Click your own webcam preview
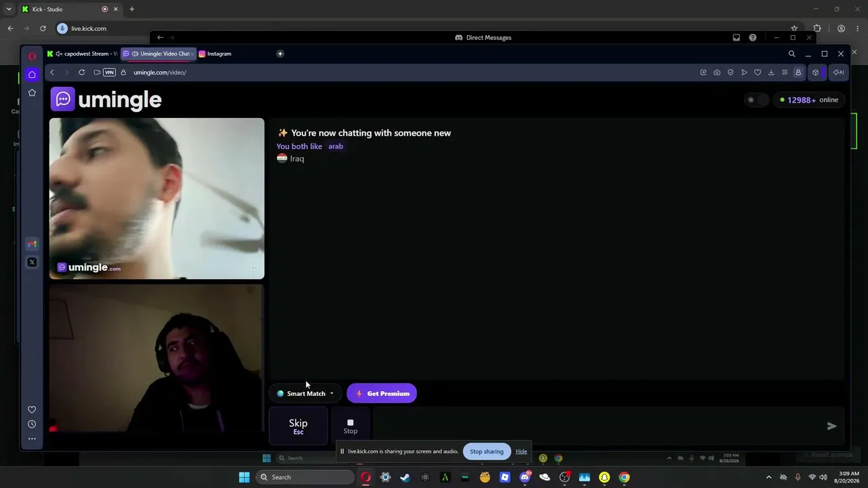The image size is (868, 488). pyautogui.click(x=157, y=359)
